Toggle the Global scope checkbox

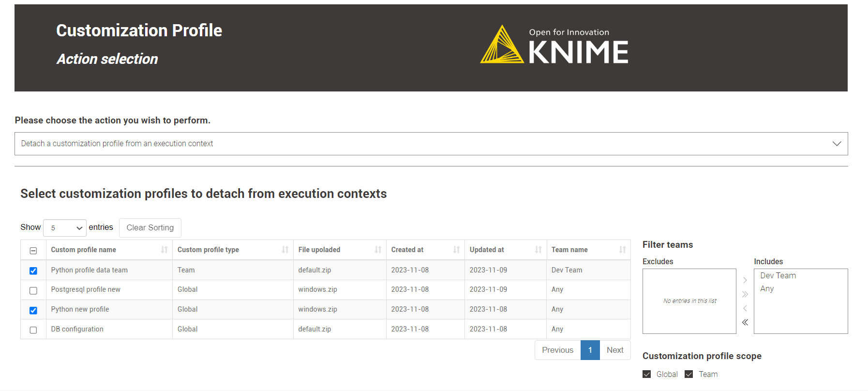647,374
